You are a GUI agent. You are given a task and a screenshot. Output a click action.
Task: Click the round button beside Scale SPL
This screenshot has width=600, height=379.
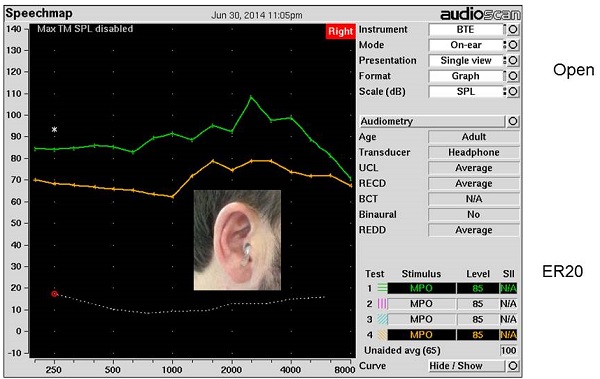pyautogui.click(x=513, y=91)
